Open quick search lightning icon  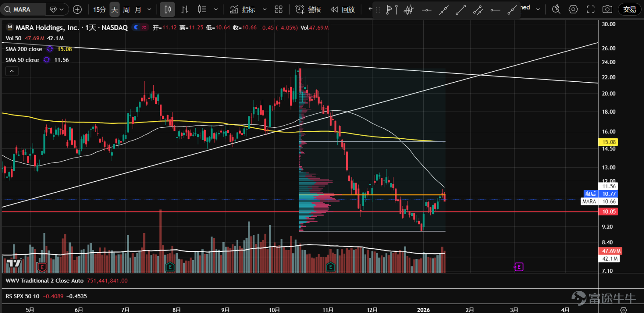coord(556,9)
